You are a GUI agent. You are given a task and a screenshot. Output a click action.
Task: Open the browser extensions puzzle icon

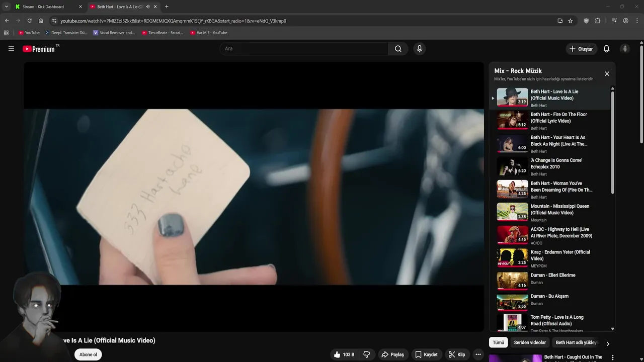click(x=598, y=21)
